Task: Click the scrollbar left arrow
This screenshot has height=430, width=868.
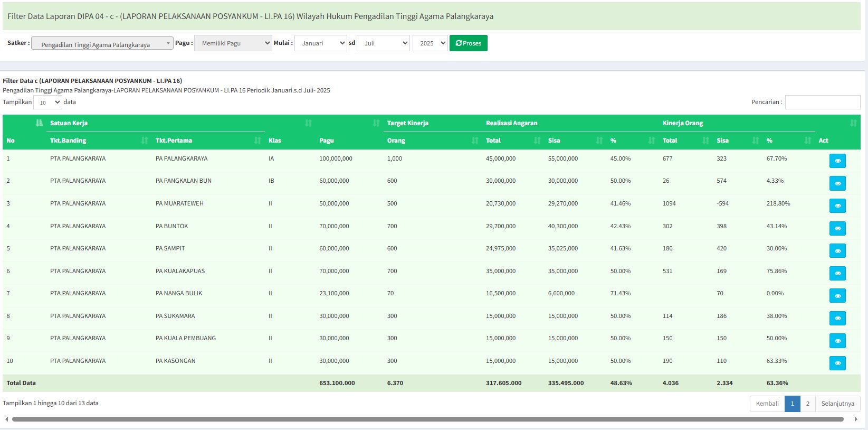Action: coord(6,419)
